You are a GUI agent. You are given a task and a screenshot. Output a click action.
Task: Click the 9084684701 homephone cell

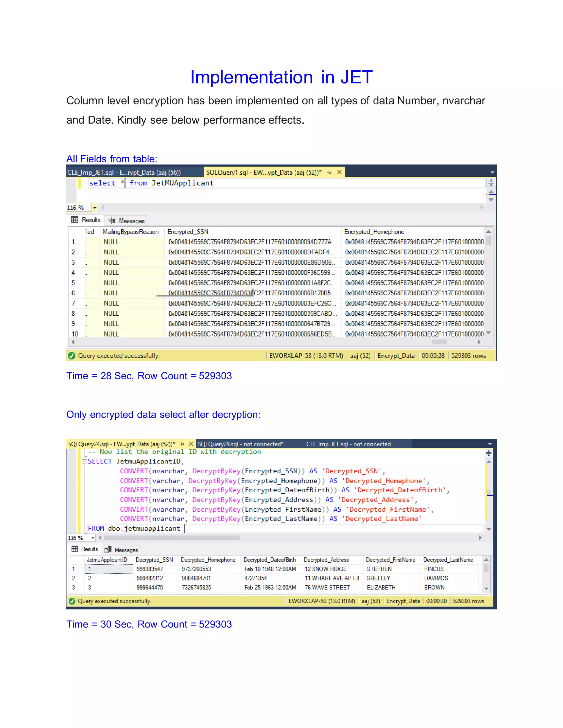210,578
